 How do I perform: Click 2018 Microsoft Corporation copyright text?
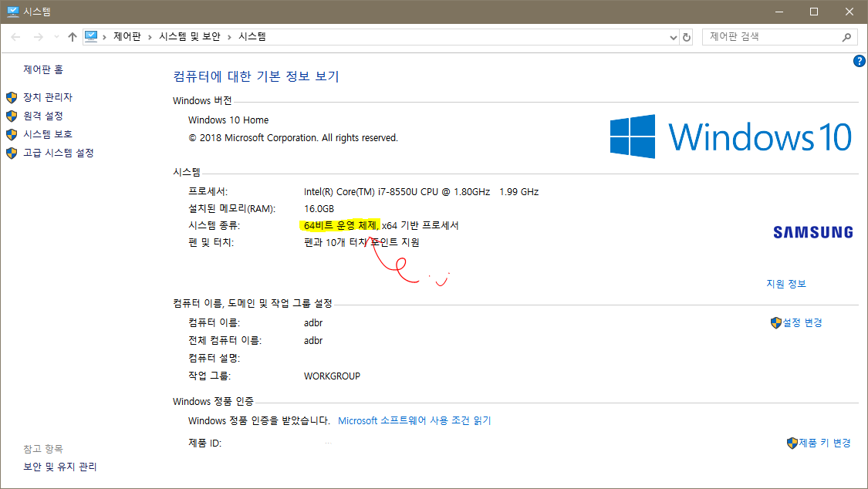click(x=293, y=138)
